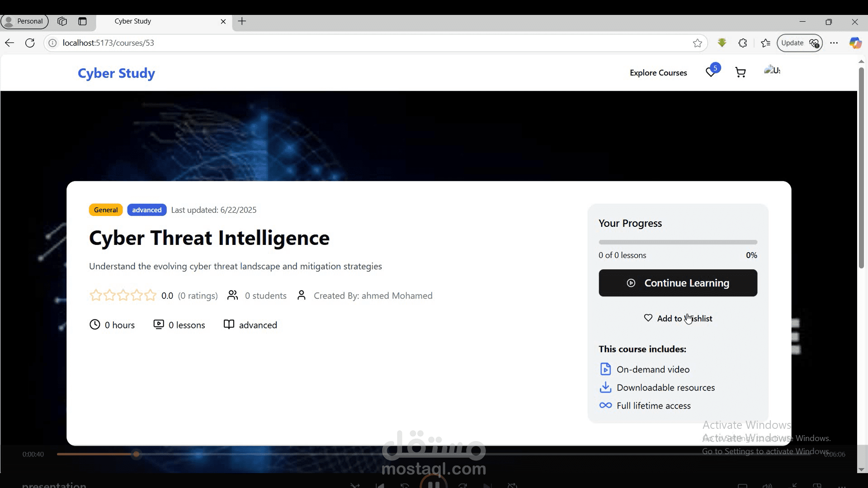Open browser favorites list icon
868x488 pixels.
click(765, 43)
